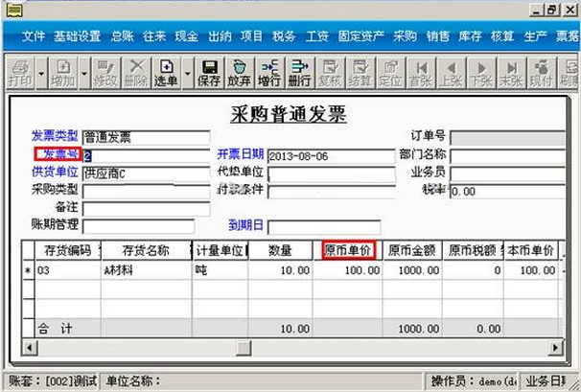
Task: Click the 开票日期 date input field
Action: click(331, 155)
